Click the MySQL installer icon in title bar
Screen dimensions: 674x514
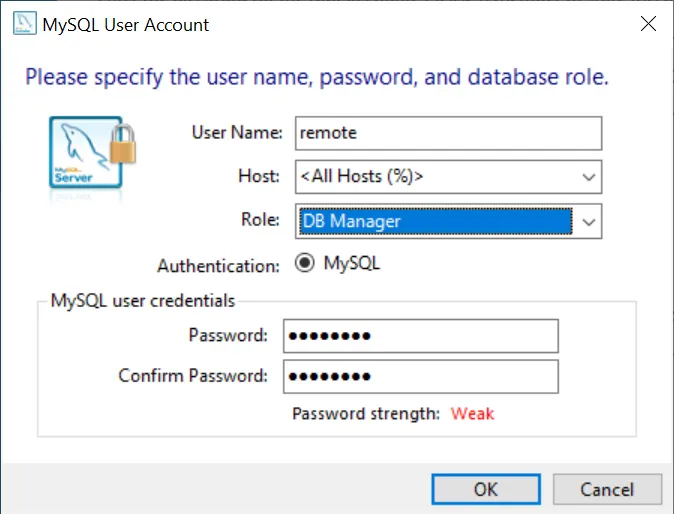tap(21, 25)
